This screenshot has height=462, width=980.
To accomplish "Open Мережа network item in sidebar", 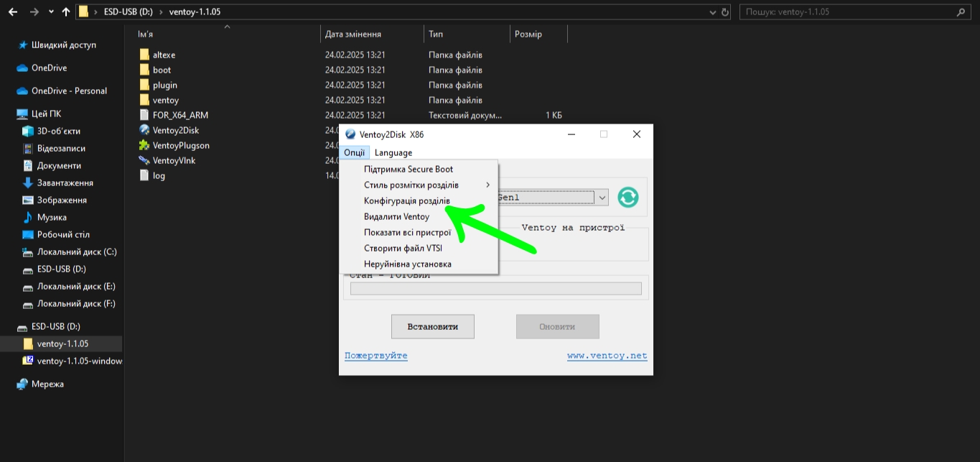I will point(47,384).
